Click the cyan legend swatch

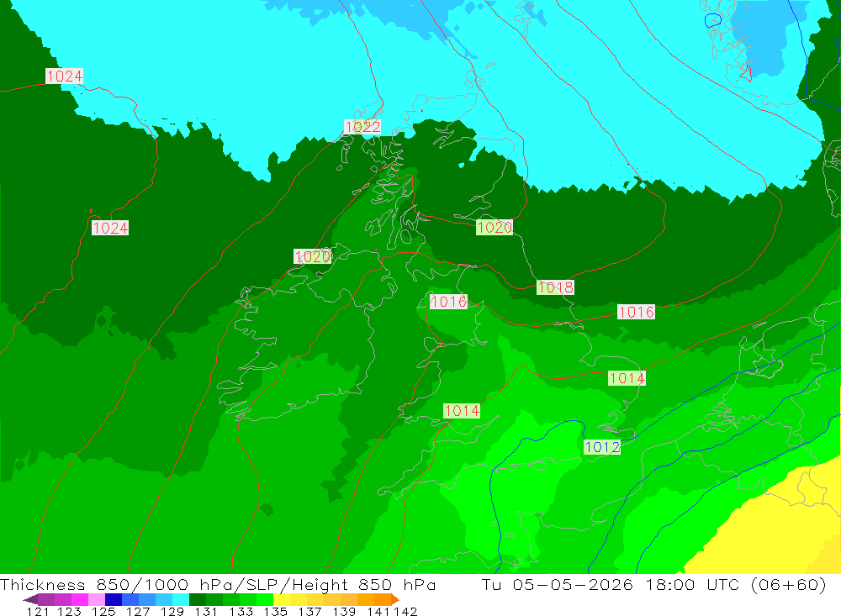[x=181, y=599]
